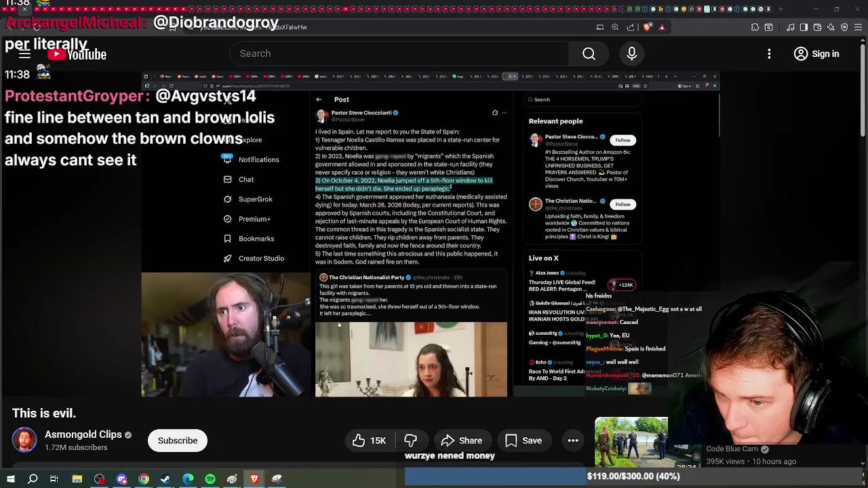Click the 'Relevant people' heading
Viewport: 868px width, 488px height.
(x=555, y=121)
